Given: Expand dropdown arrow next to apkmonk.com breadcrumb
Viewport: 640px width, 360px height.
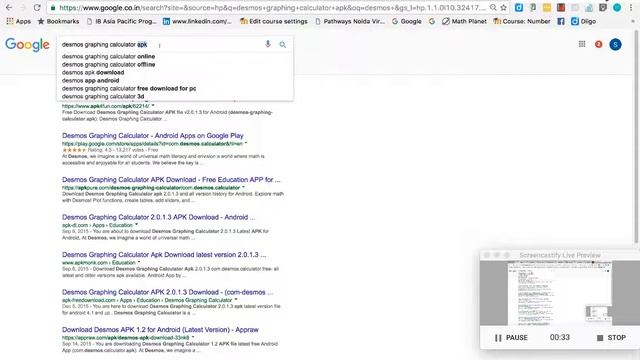Looking at the screenshot, I should pos(139,262).
